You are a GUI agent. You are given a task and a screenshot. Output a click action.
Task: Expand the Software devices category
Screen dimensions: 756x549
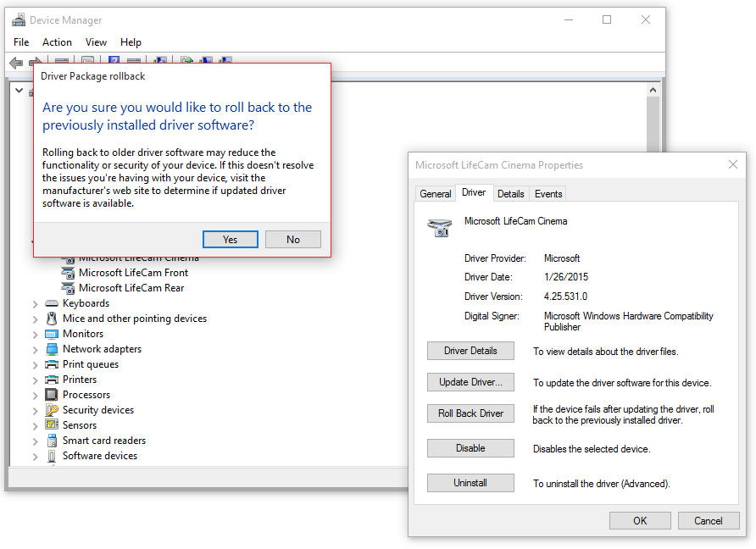pos(35,457)
